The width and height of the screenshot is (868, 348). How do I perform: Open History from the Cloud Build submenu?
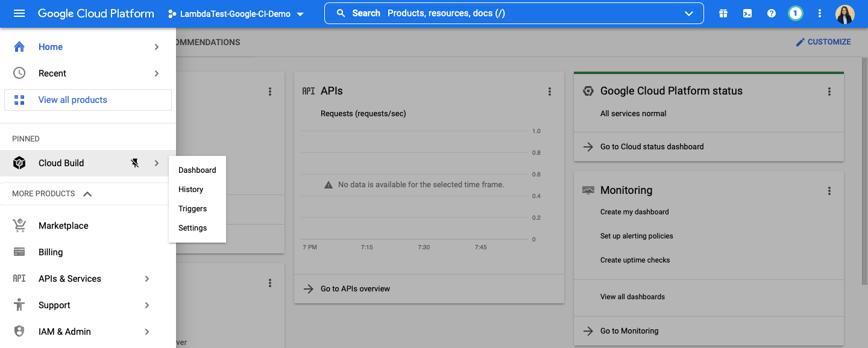190,189
